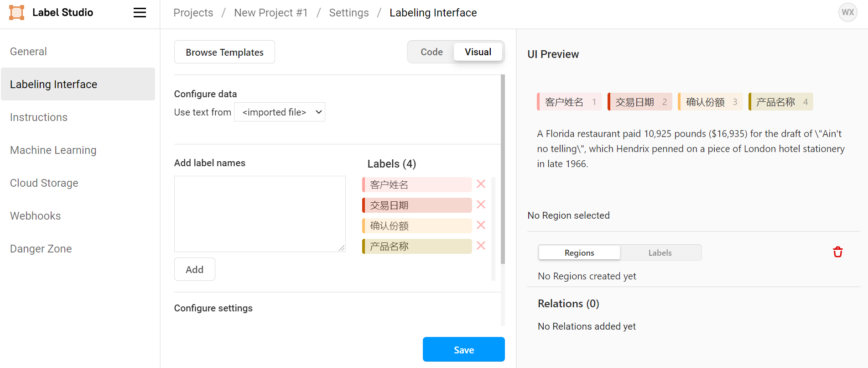The image size is (868, 368).
Task: Delete the 交易日期 label using X
Action: click(x=481, y=205)
